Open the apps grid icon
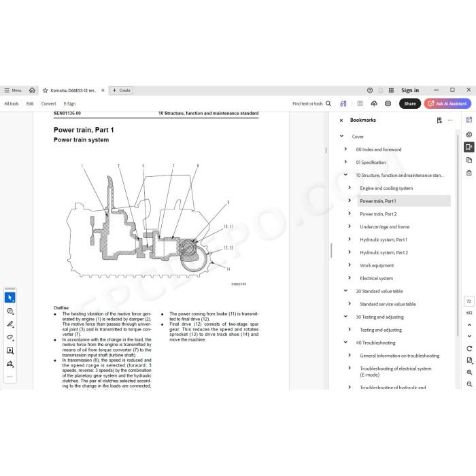Viewport: 476px width, 476px height. point(391,90)
